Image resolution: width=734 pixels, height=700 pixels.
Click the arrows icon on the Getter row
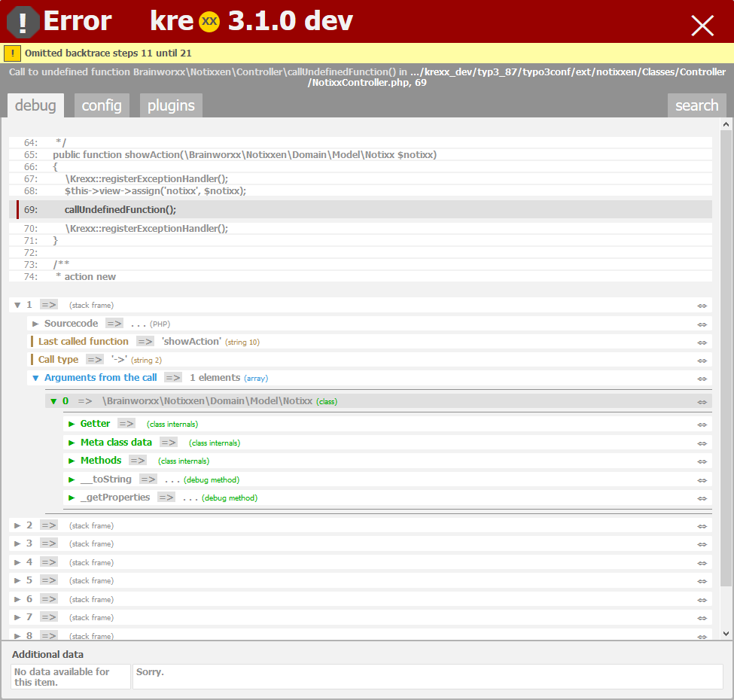(x=702, y=425)
